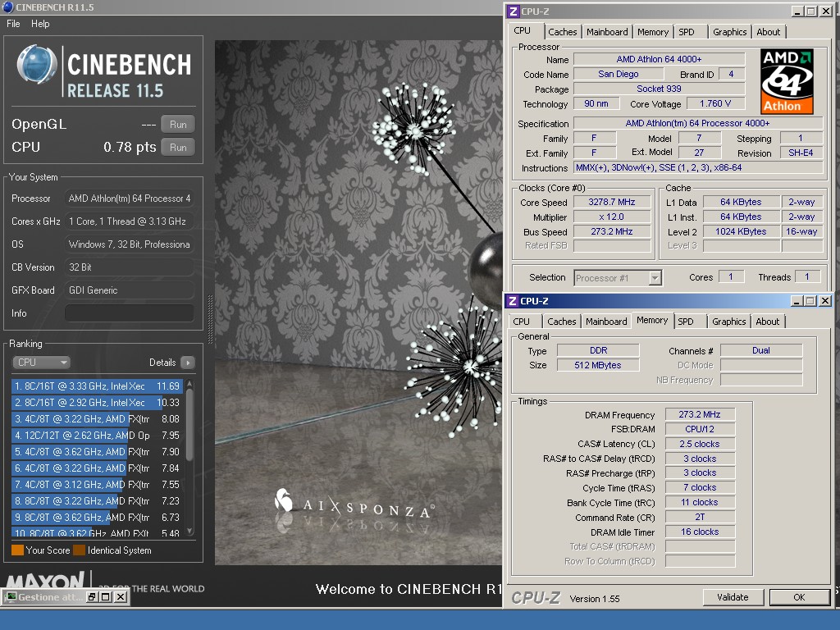Click the Cinebench title bar app icon
This screenshot has height=630, width=840.
click(8, 7)
